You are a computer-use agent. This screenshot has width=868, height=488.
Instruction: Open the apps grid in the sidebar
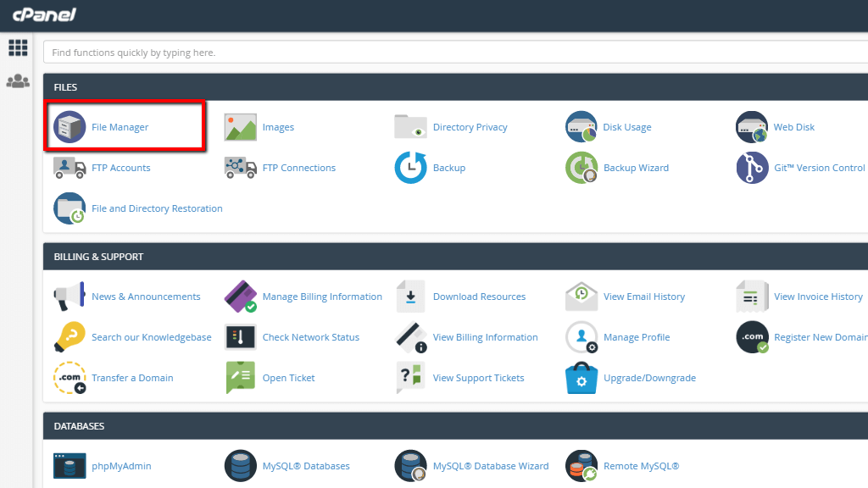pos(18,47)
